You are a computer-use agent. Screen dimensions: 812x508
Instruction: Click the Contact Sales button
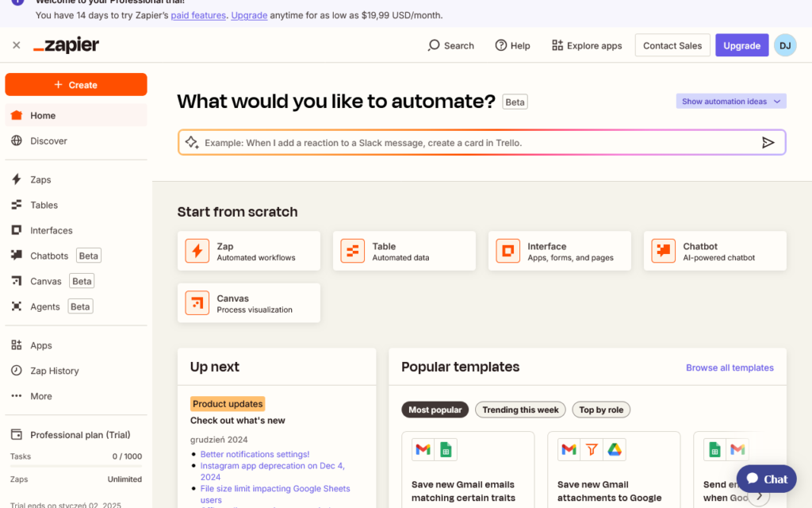[672, 45]
